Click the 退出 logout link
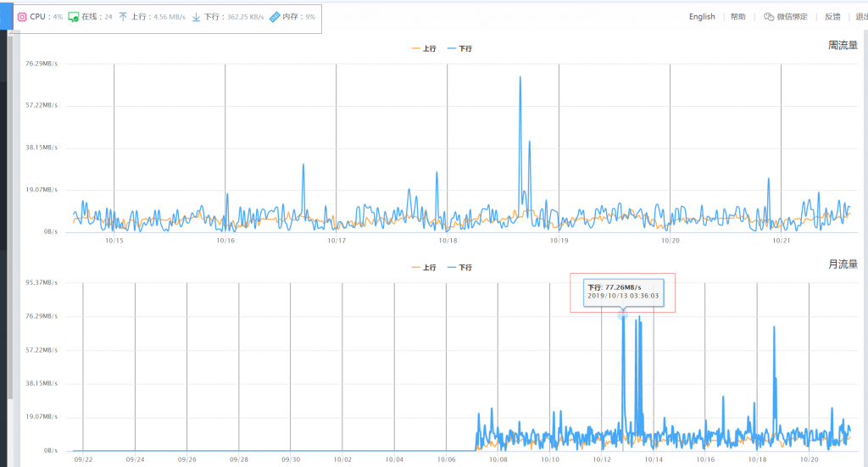The height and width of the screenshot is (467, 868). point(861,17)
